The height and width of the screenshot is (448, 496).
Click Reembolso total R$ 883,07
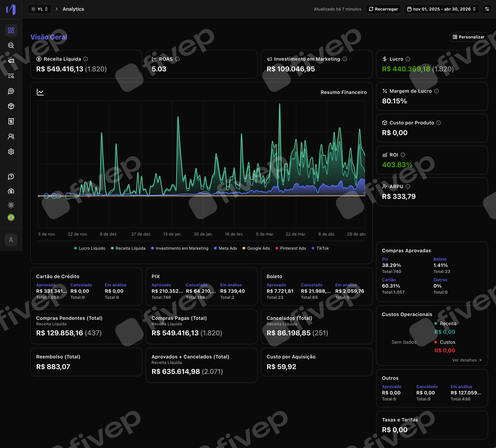(53, 367)
